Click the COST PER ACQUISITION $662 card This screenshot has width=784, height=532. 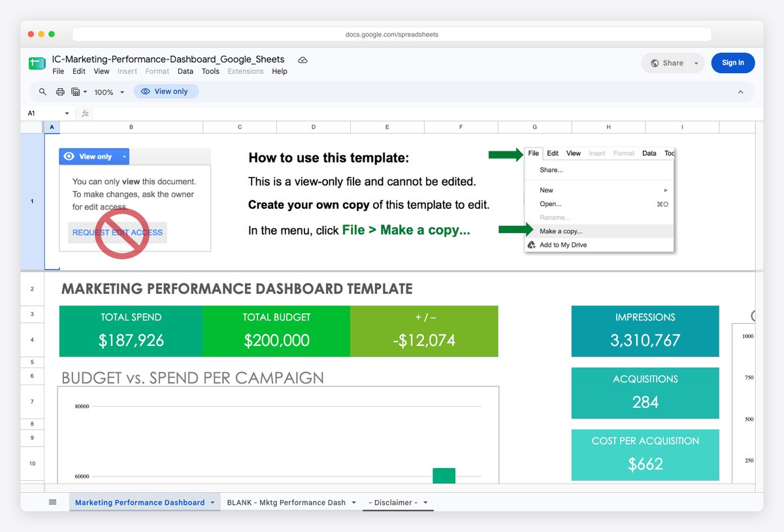[645, 455]
